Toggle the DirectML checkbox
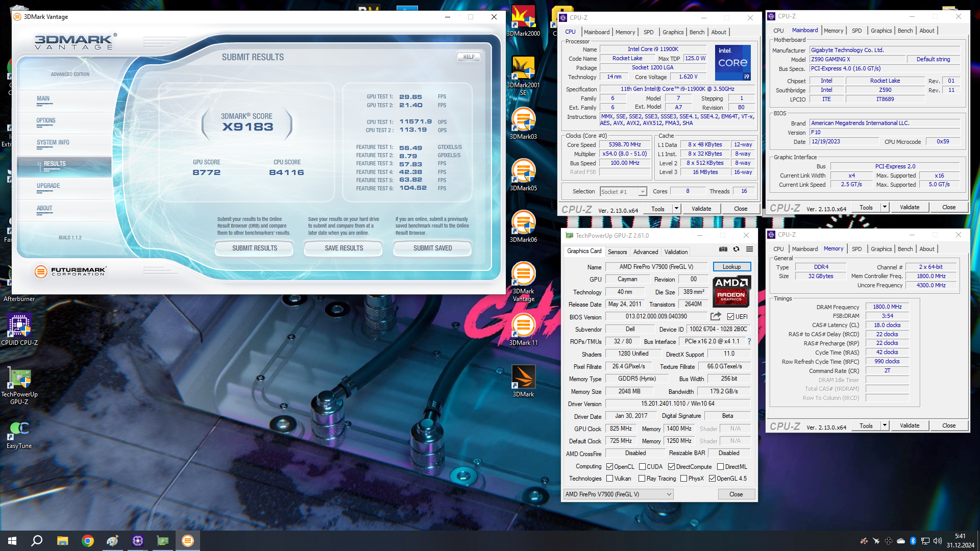Viewport: 980px width, 551px height. [x=721, y=466]
